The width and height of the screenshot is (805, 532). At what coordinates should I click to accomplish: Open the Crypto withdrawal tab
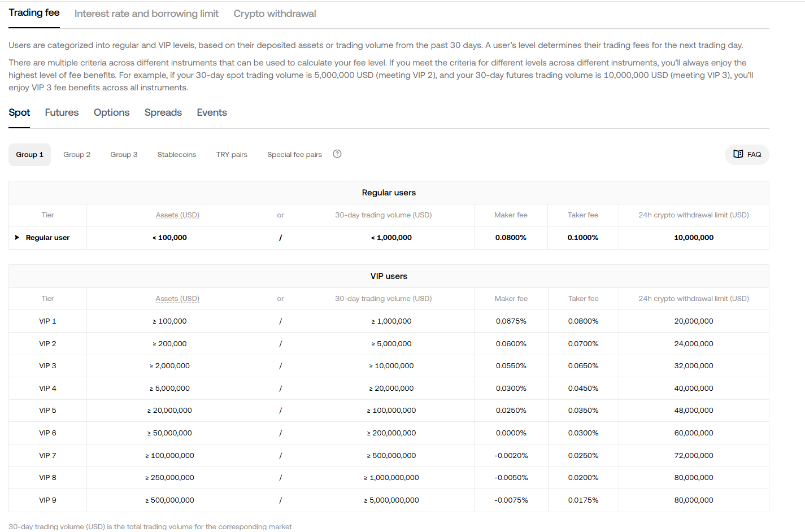click(x=275, y=14)
